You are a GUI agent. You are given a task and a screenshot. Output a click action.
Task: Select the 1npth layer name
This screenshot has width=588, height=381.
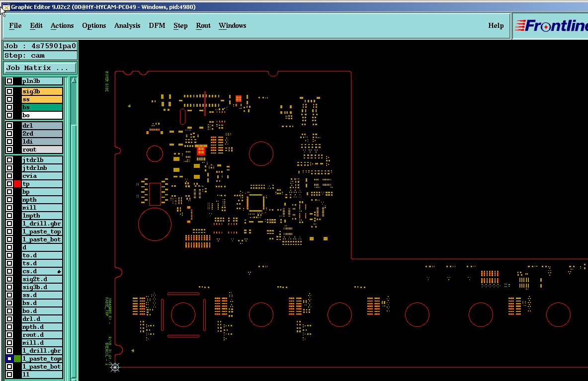tap(42, 216)
